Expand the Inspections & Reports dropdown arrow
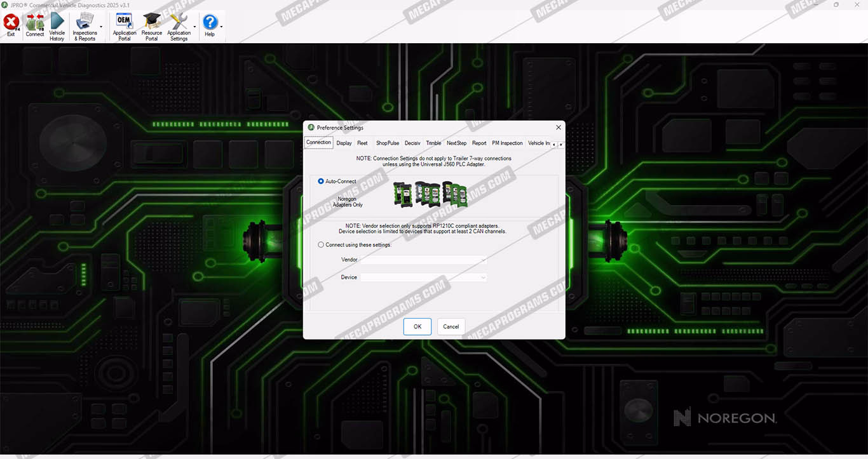Viewport: 868px width, 459px height. coord(101,27)
